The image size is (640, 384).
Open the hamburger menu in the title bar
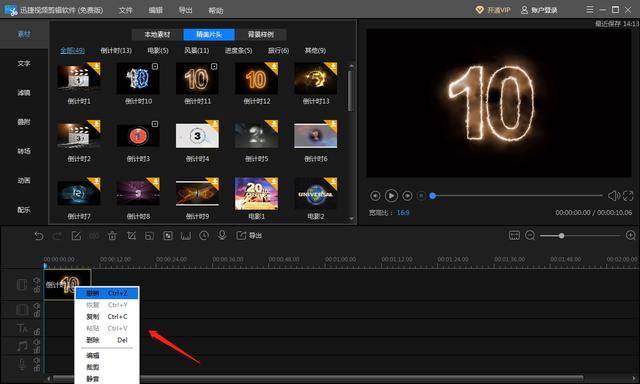[590, 9]
